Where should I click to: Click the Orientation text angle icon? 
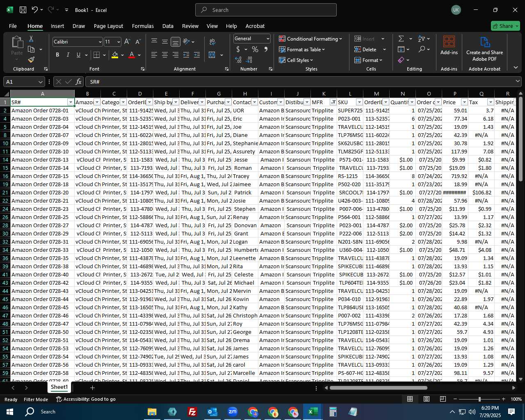(x=186, y=41)
